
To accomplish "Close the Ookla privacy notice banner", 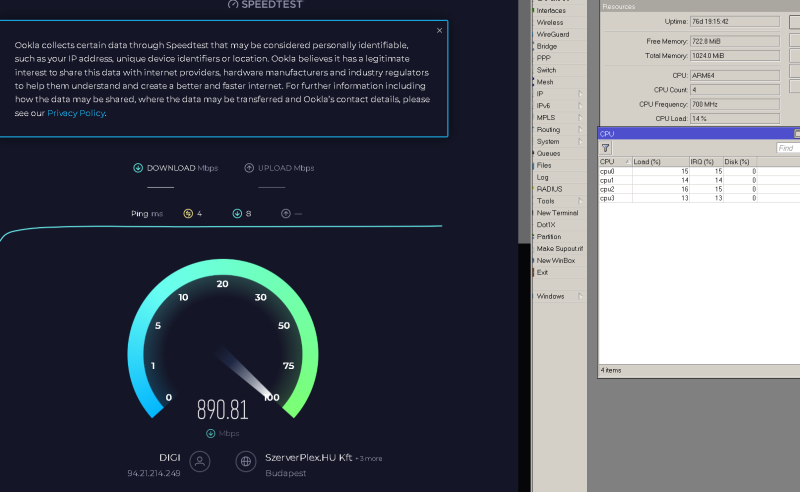I will pyautogui.click(x=439, y=31).
